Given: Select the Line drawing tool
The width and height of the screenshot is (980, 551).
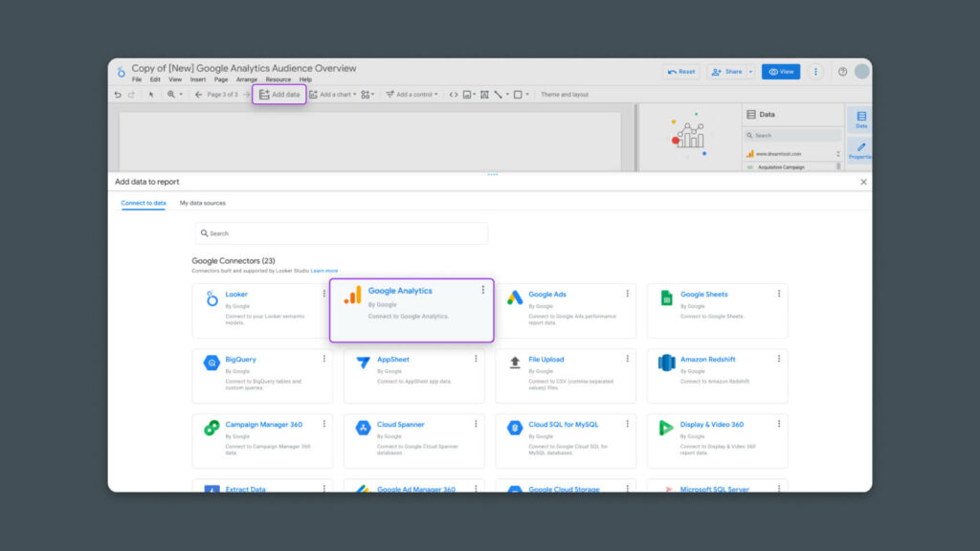Looking at the screenshot, I should (499, 94).
